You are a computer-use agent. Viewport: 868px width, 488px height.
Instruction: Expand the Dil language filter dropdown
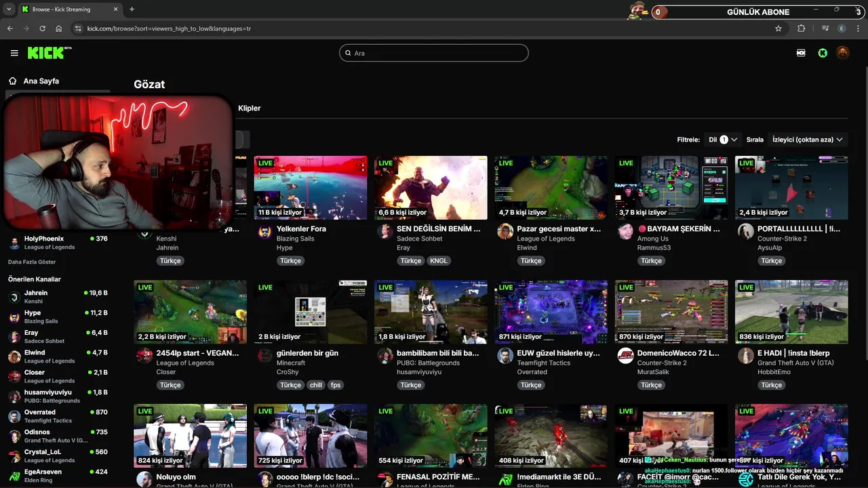point(723,140)
